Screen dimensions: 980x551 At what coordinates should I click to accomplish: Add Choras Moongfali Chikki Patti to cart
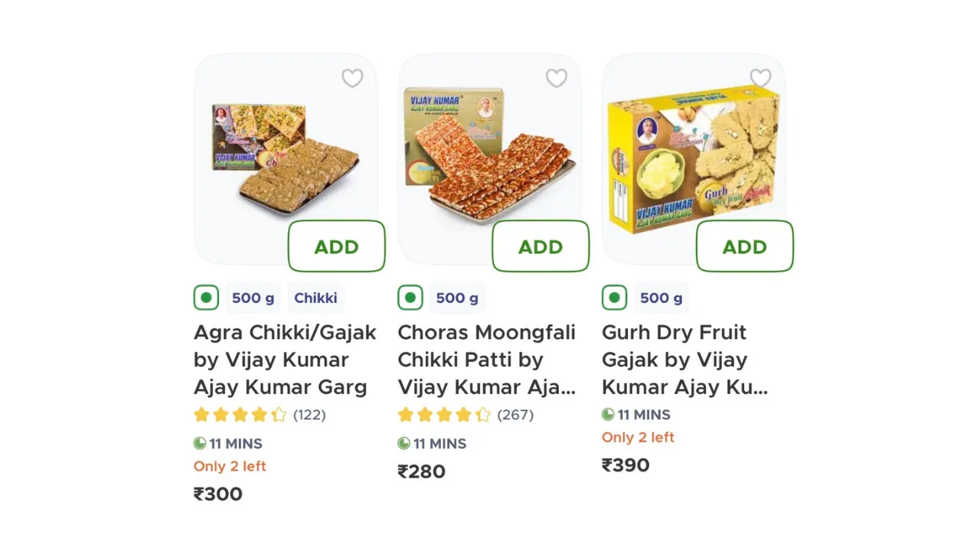pyautogui.click(x=541, y=246)
